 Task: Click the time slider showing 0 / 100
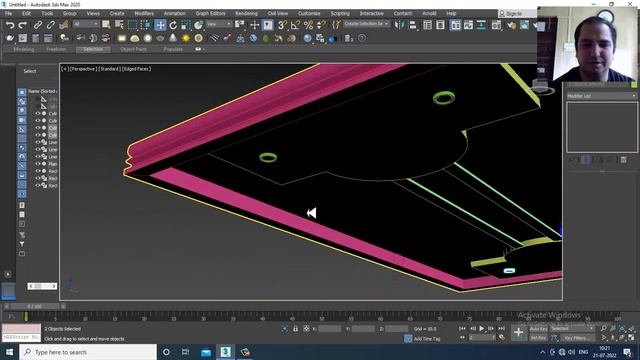[x=35, y=306]
